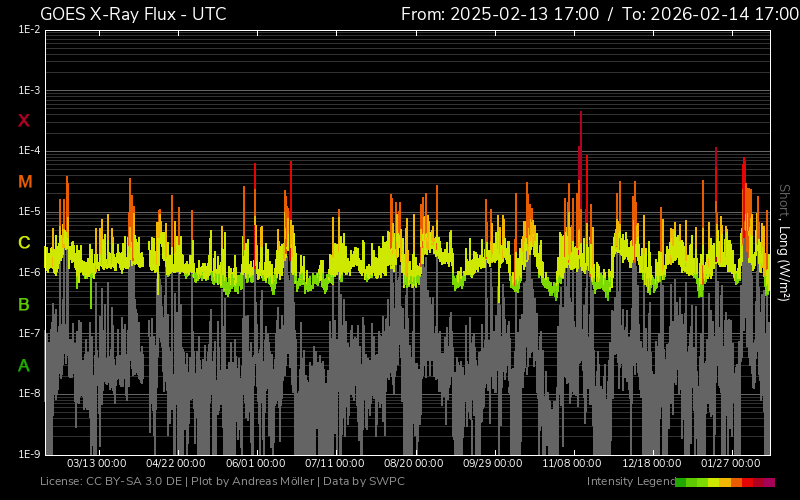Click the 1E-2 y-axis tick label
Image resolution: width=800 pixels, height=500 pixels.
click(29, 30)
